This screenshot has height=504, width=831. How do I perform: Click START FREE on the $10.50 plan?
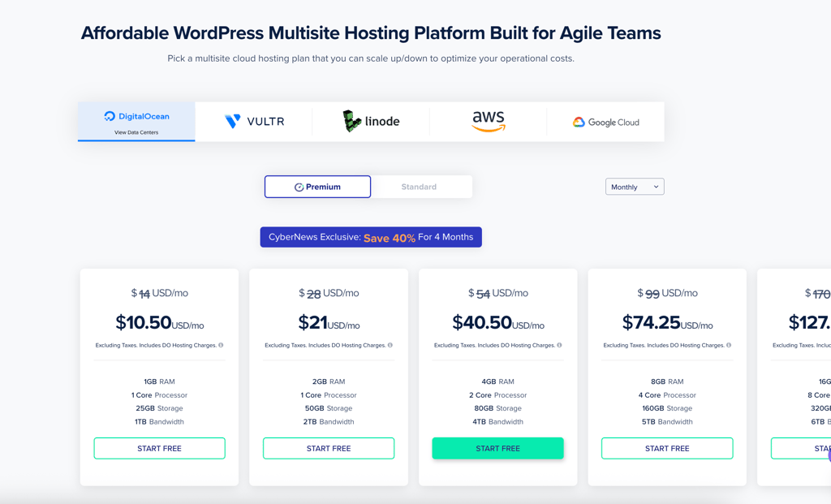tap(160, 448)
